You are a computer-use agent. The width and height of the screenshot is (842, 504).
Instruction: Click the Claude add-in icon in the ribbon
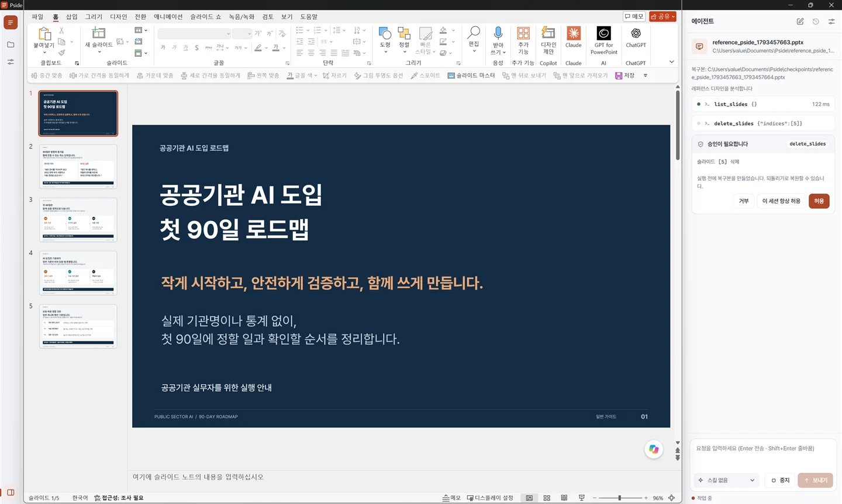[574, 33]
